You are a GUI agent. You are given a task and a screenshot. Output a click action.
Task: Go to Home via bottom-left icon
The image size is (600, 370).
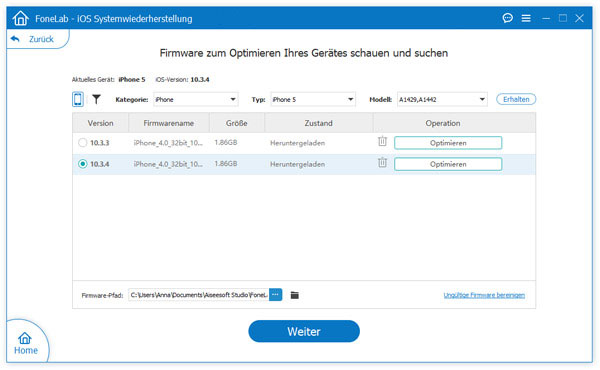pos(26,343)
